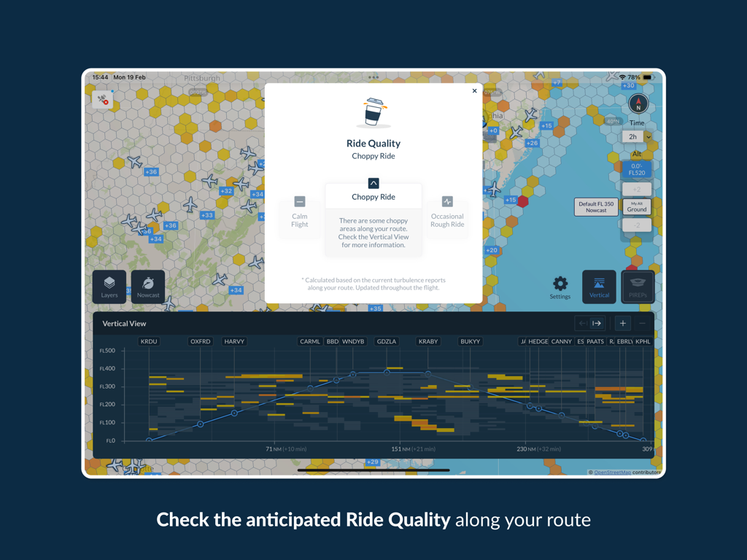Viewport: 747px width, 560px height.
Task: Jump to route end in Vertical View
Action: (x=597, y=323)
